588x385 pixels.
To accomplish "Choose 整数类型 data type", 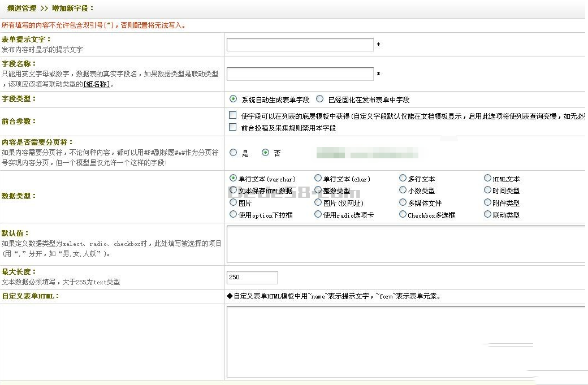I will (x=318, y=190).
